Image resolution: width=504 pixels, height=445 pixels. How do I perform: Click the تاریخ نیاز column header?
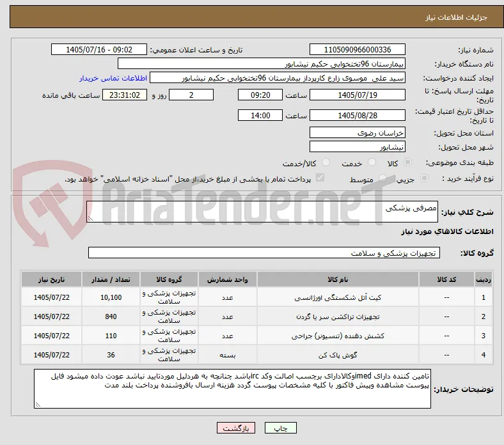click(51, 279)
